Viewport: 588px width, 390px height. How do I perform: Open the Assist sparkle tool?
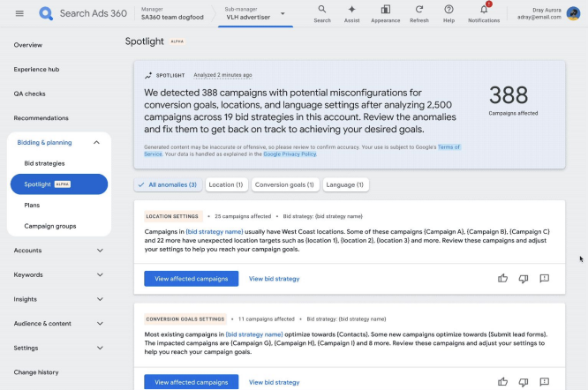[x=352, y=10]
